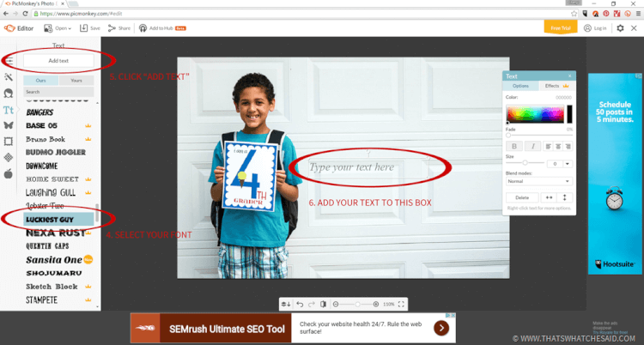Pick a color from the spectrum palette
The height and width of the screenshot is (345, 644).
[x=535, y=114]
